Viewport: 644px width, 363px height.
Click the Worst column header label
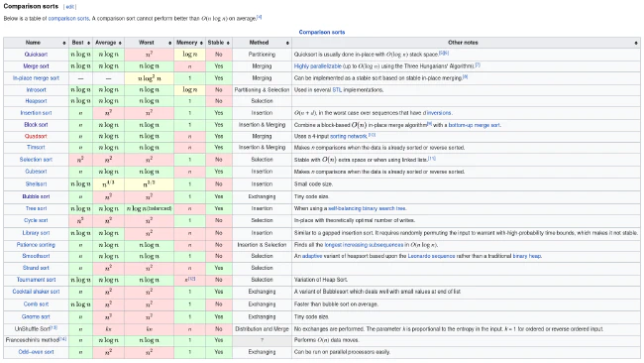point(147,43)
